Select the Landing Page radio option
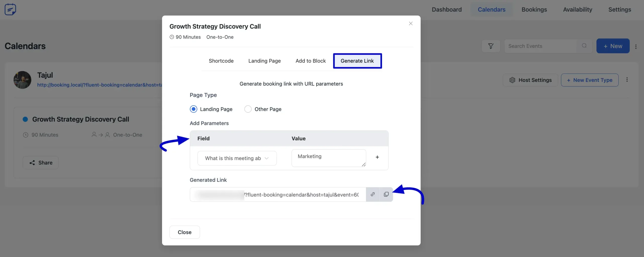Image resolution: width=644 pixels, height=257 pixels. click(193, 109)
